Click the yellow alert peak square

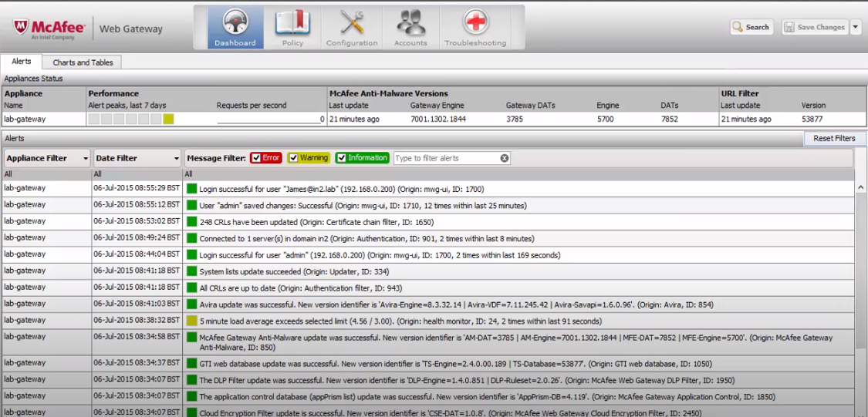[168, 119]
